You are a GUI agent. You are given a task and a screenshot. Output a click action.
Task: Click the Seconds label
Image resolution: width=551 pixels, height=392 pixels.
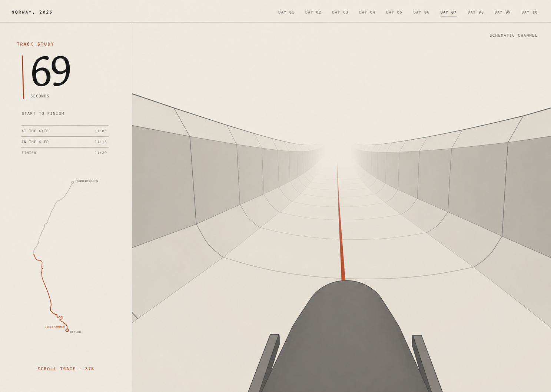point(40,96)
